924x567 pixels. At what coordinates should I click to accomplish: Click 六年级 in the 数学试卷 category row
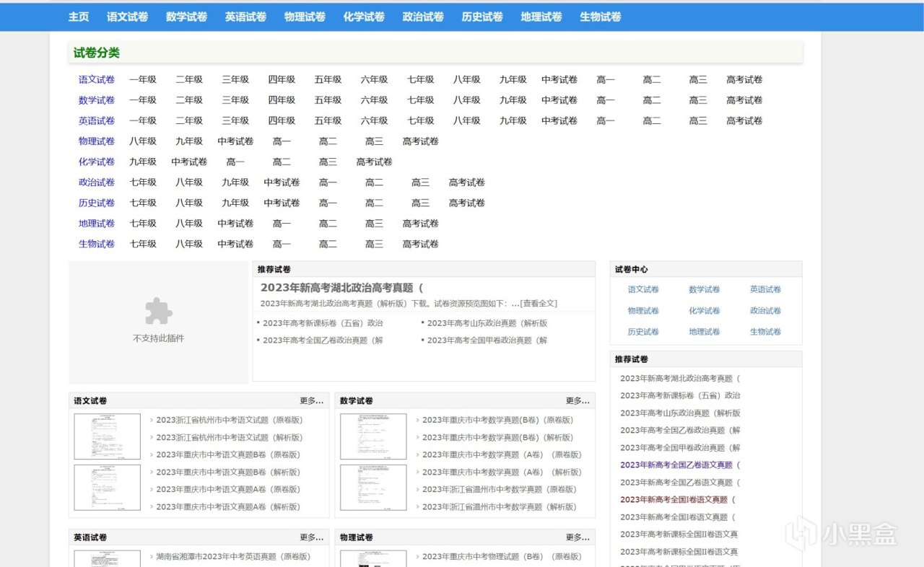tap(374, 100)
